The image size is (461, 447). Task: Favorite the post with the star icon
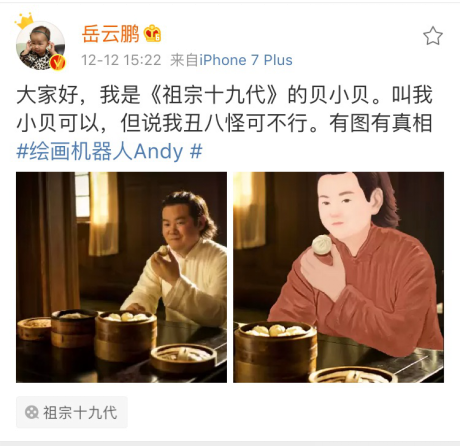coord(433,36)
